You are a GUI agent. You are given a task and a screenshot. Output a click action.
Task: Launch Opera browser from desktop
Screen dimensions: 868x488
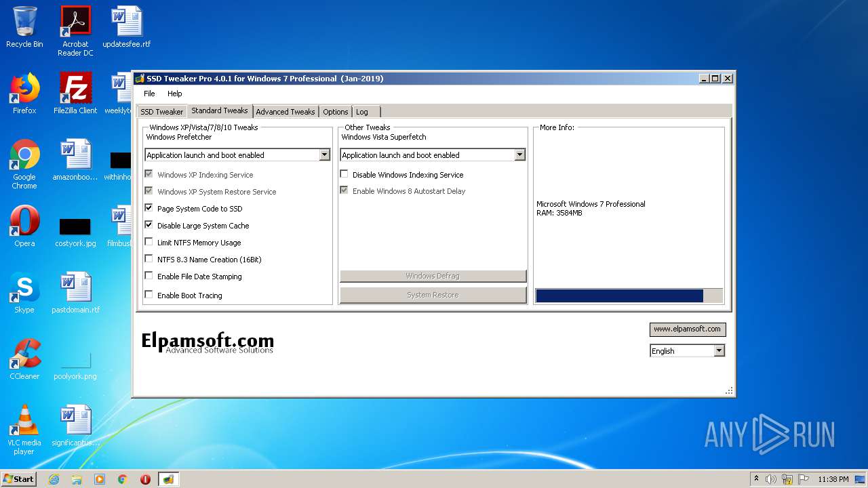[24, 226]
